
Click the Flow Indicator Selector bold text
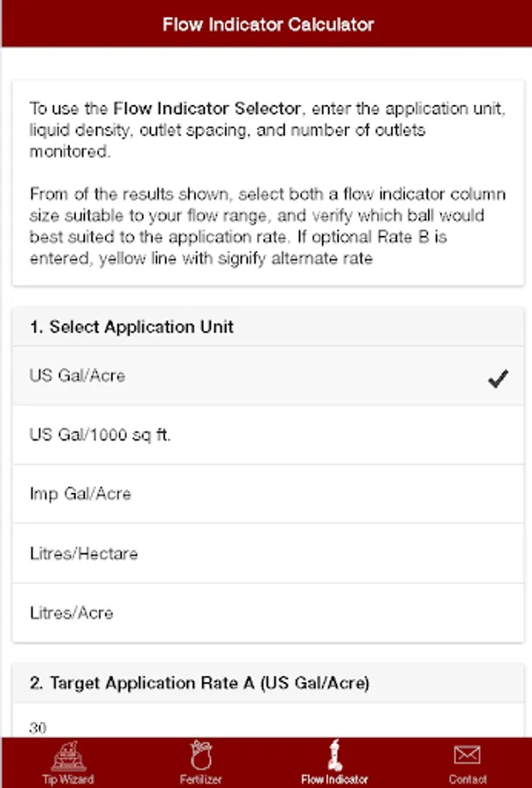207,109
